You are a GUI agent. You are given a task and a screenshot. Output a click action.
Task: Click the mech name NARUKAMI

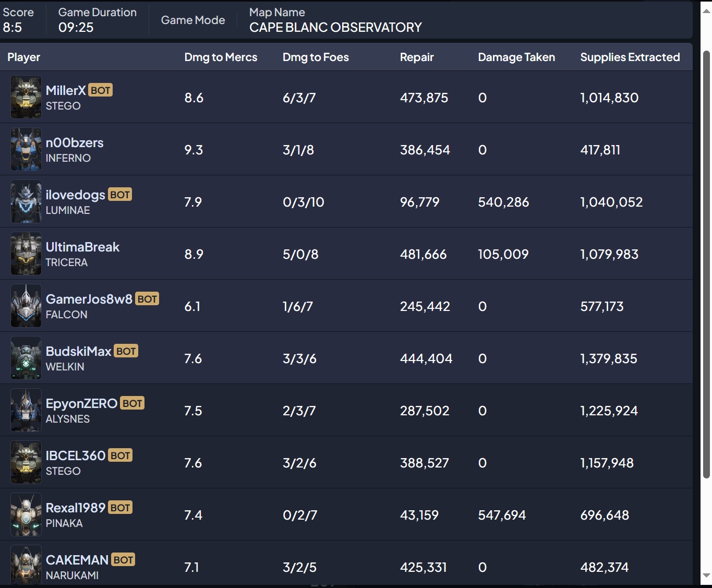(x=72, y=575)
